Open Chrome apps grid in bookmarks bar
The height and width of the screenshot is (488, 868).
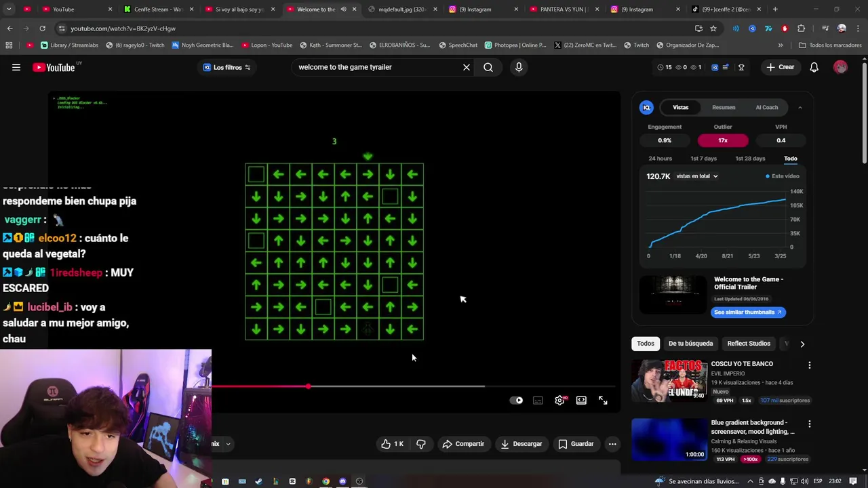click(9, 45)
